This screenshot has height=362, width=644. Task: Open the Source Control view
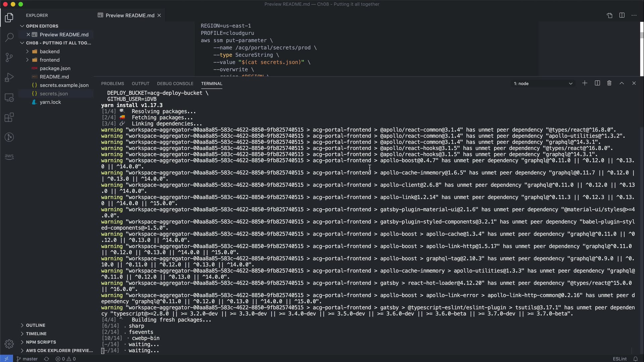click(x=9, y=57)
